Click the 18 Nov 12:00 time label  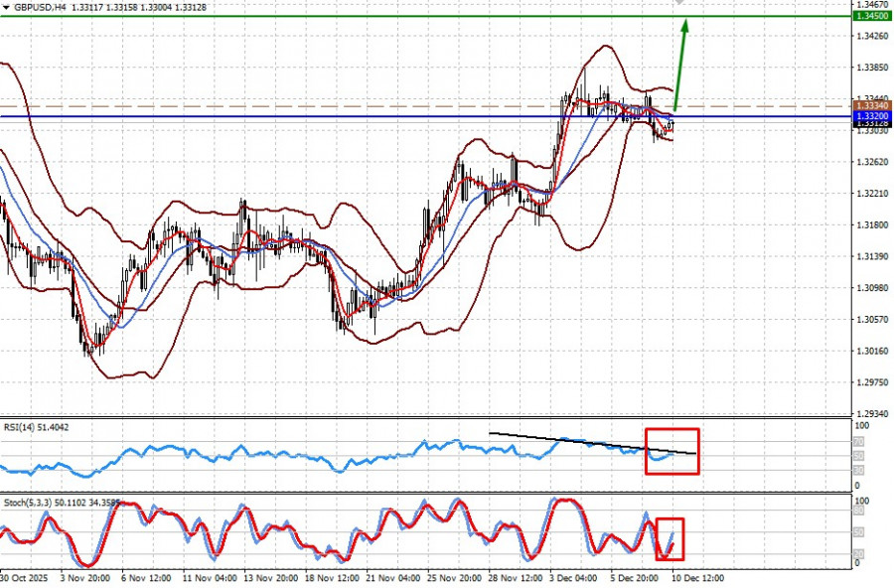coord(333,578)
